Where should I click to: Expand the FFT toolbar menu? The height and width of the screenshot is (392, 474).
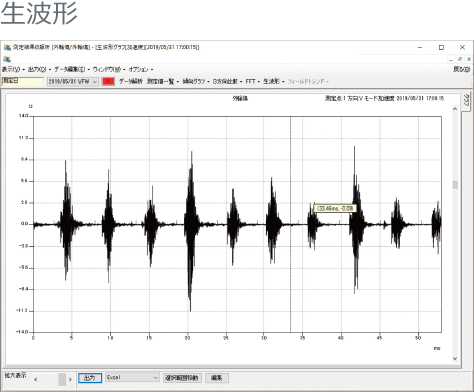point(252,81)
